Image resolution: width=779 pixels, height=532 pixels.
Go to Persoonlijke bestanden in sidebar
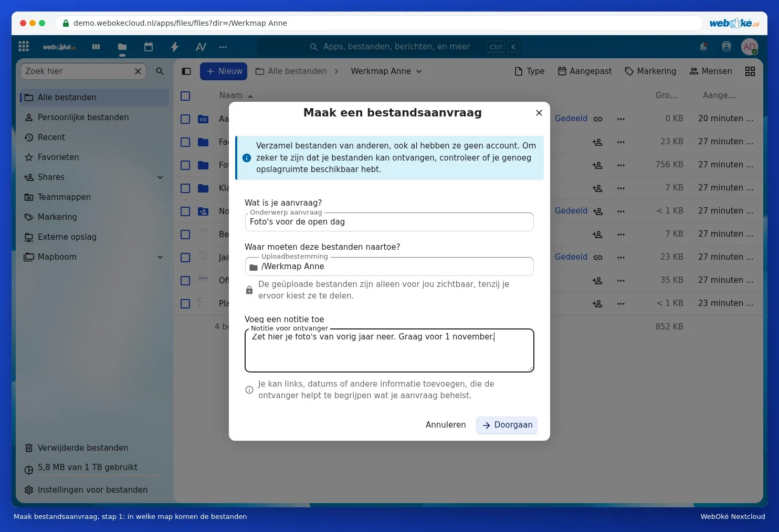tap(94, 118)
